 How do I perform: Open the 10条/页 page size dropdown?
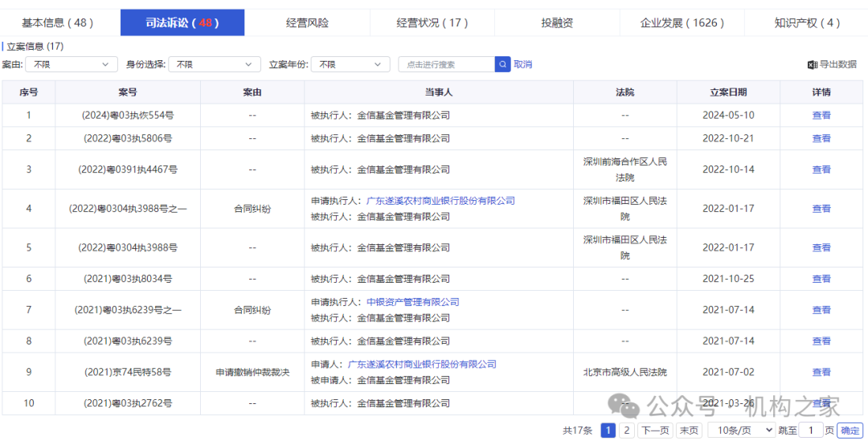(741, 430)
